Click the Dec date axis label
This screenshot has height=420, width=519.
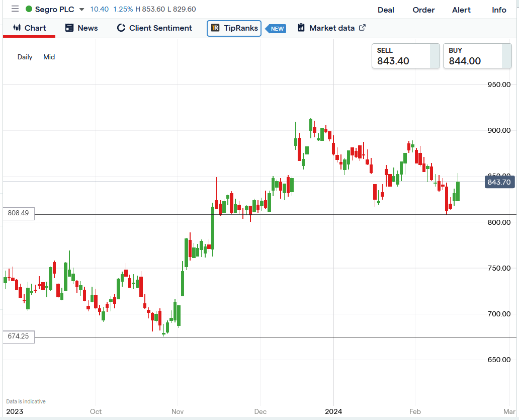261,411
